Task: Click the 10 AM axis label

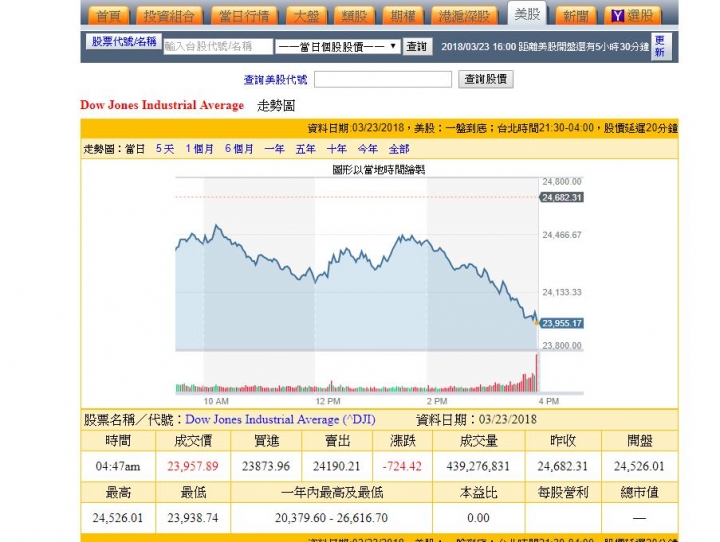Action: 216,401
